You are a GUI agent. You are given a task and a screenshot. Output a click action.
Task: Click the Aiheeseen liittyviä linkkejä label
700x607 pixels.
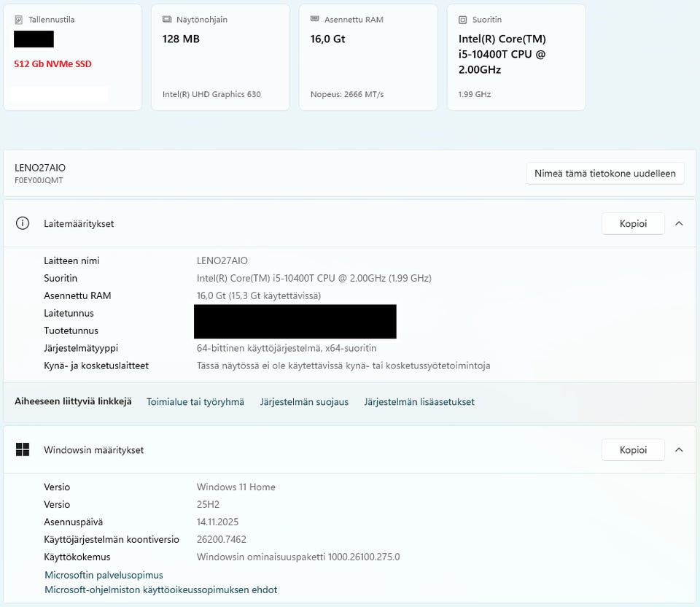point(73,401)
